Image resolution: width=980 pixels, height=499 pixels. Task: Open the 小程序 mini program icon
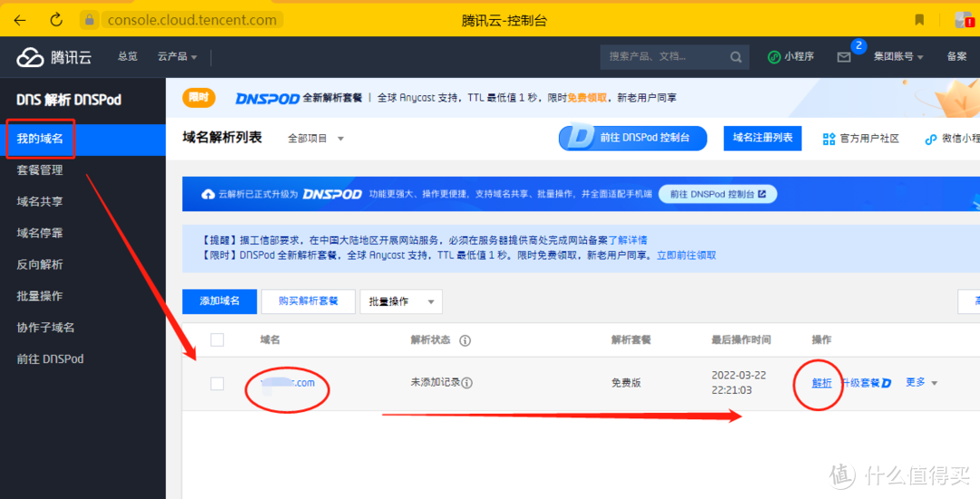[x=774, y=57]
